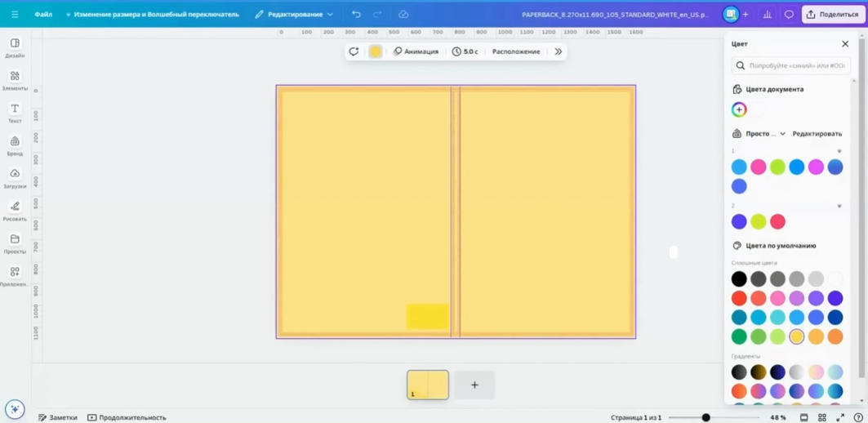868x423 pixels.
Task: Open the Проекты sidebar tab
Action: click(15, 243)
